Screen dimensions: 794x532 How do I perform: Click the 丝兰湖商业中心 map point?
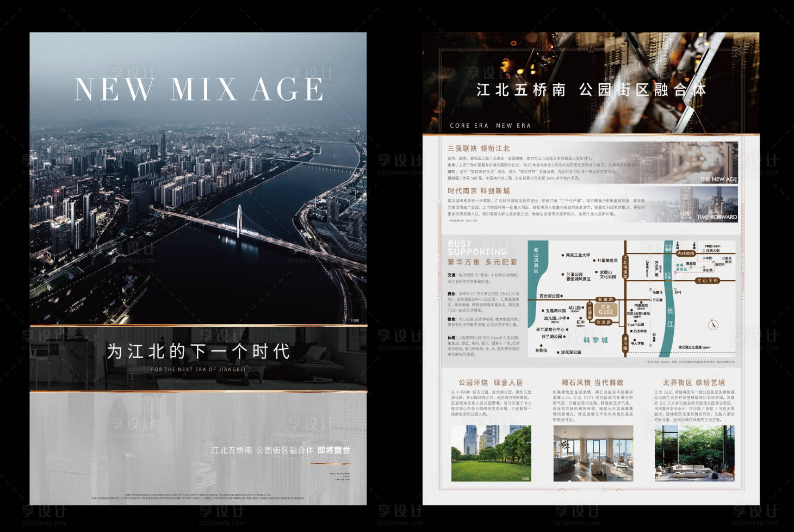coord(552,330)
